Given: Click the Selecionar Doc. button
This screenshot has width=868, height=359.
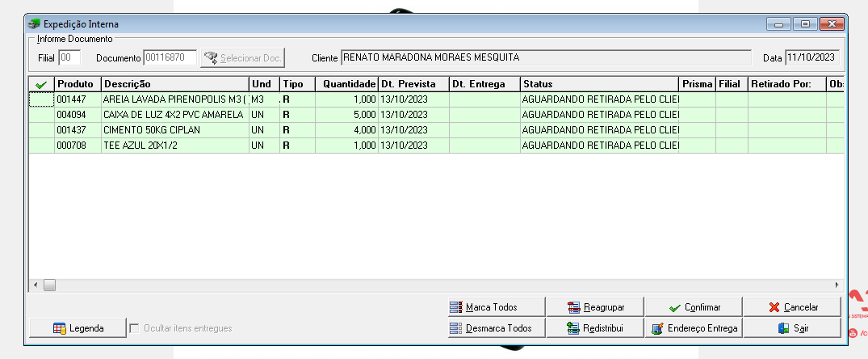Looking at the screenshot, I should click(x=242, y=57).
